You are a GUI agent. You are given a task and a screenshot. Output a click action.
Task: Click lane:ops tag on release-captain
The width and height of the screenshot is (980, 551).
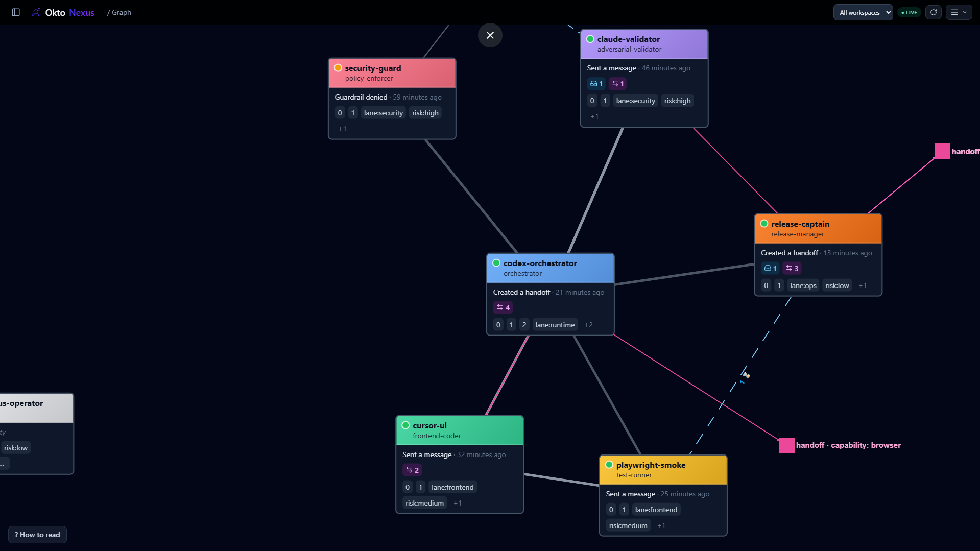tap(803, 286)
